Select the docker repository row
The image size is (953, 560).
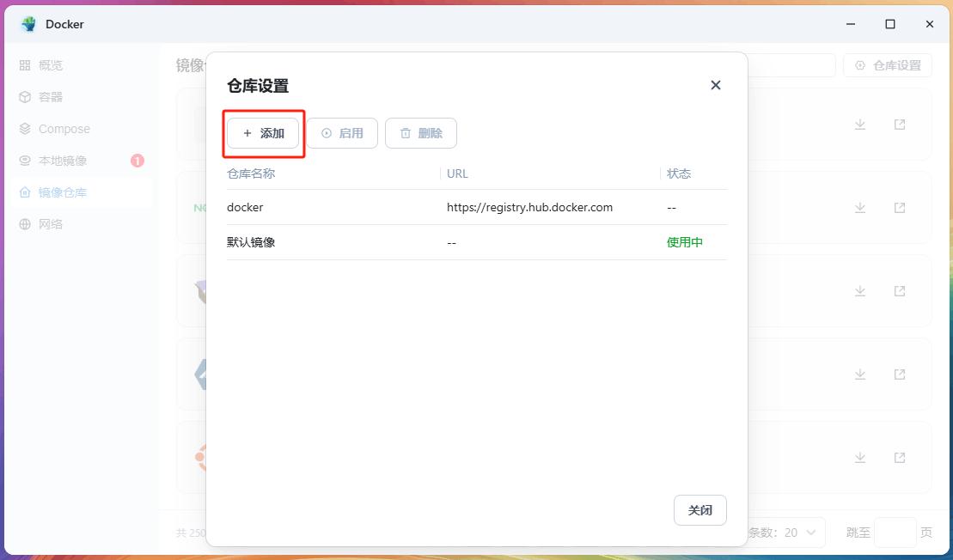coord(477,207)
